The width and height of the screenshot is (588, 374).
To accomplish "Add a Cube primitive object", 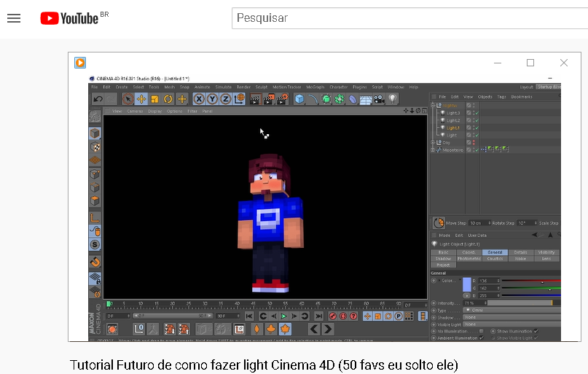I will pyautogui.click(x=299, y=99).
